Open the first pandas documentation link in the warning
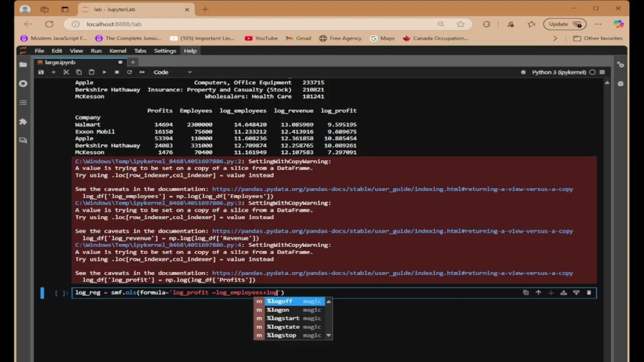Screen dimensions: 644x362 [392, 189]
